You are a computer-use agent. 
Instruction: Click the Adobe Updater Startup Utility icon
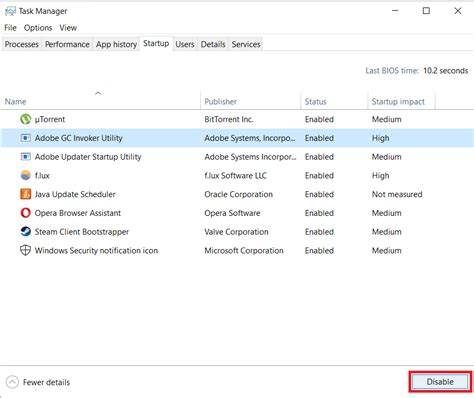point(26,157)
